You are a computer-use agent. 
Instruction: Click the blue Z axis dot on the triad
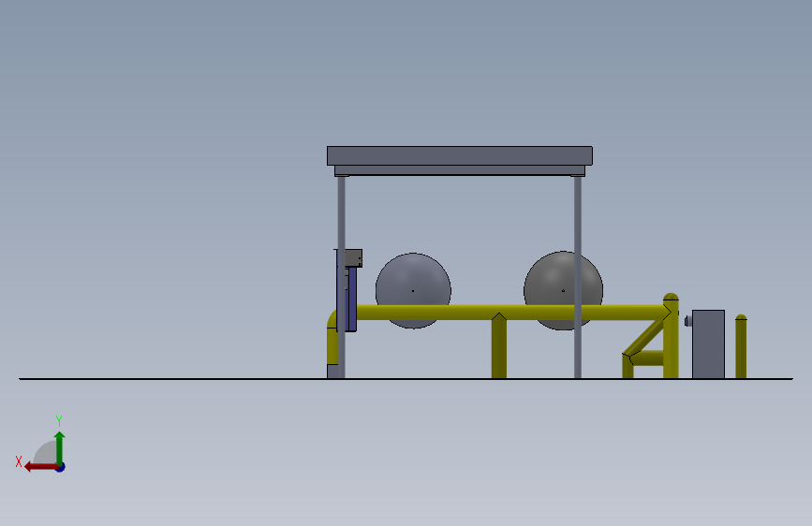pyautogui.click(x=61, y=468)
